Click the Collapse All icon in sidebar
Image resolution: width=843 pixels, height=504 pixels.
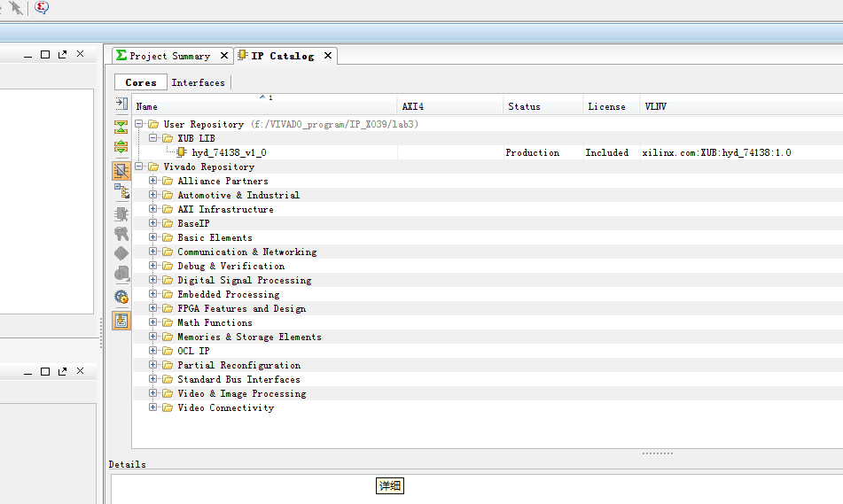tap(121, 127)
